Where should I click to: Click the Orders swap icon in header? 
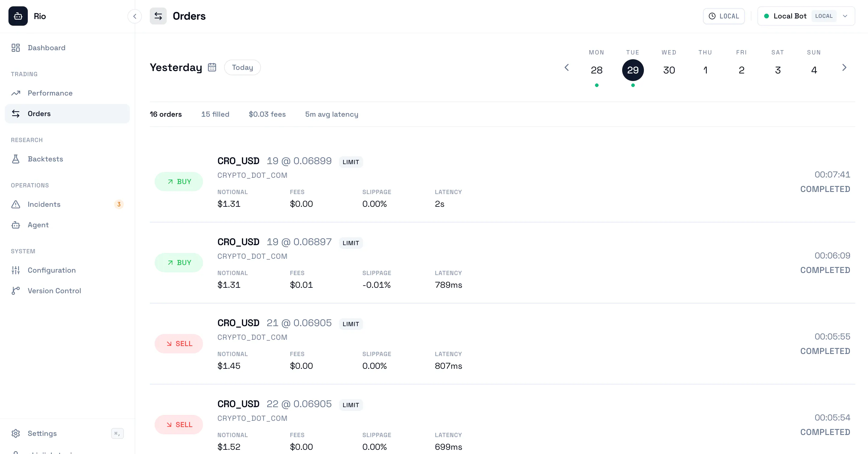tap(158, 16)
